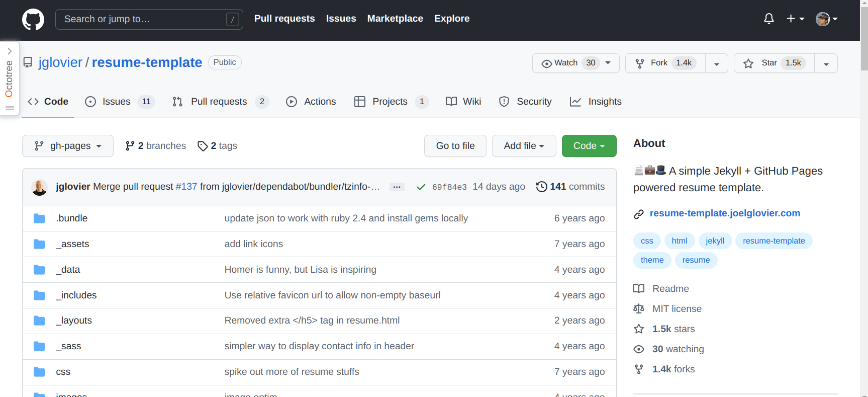This screenshot has width=868, height=397.
Task: Open commit 'add link icons'
Action: [x=254, y=244]
